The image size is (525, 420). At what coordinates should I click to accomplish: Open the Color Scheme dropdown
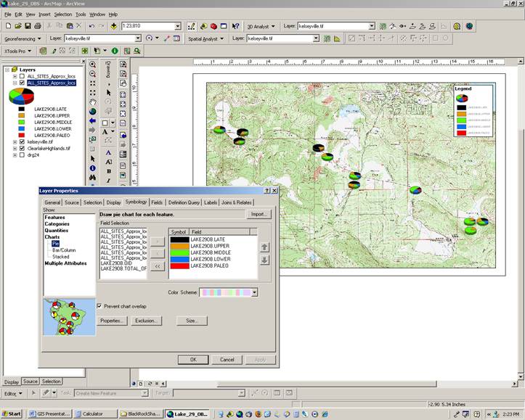[x=254, y=292]
